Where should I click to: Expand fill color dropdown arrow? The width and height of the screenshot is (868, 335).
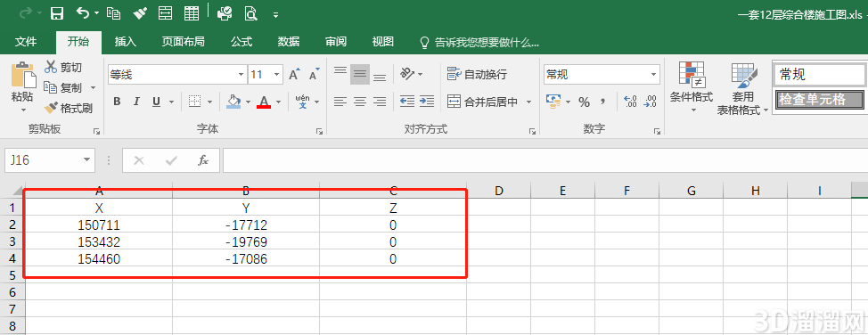coord(248,102)
